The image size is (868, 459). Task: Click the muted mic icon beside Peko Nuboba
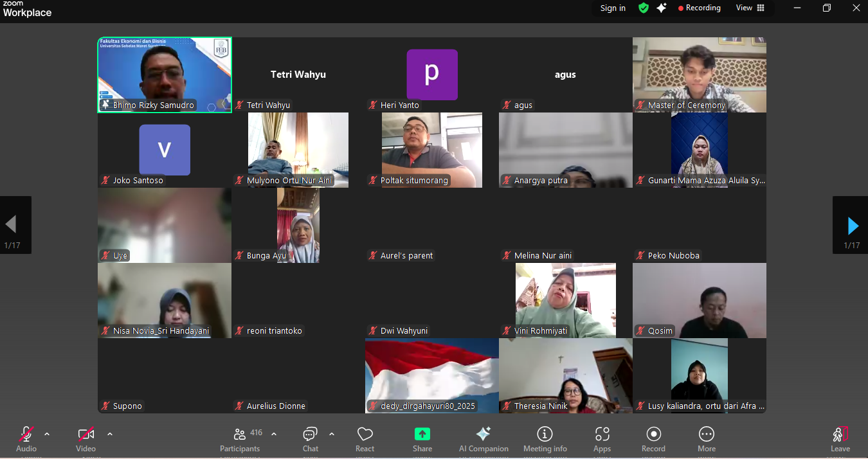tap(640, 256)
